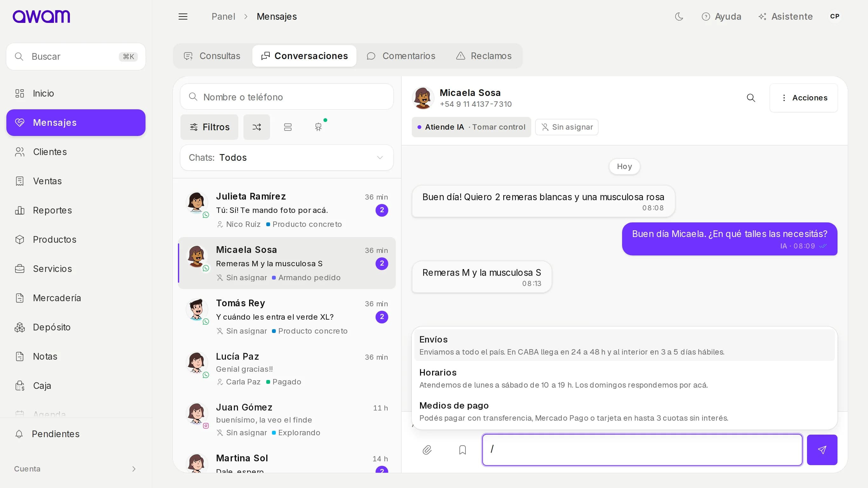Open the Sin asignar assignment chip
The height and width of the screenshot is (488, 868).
tap(566, 127)
